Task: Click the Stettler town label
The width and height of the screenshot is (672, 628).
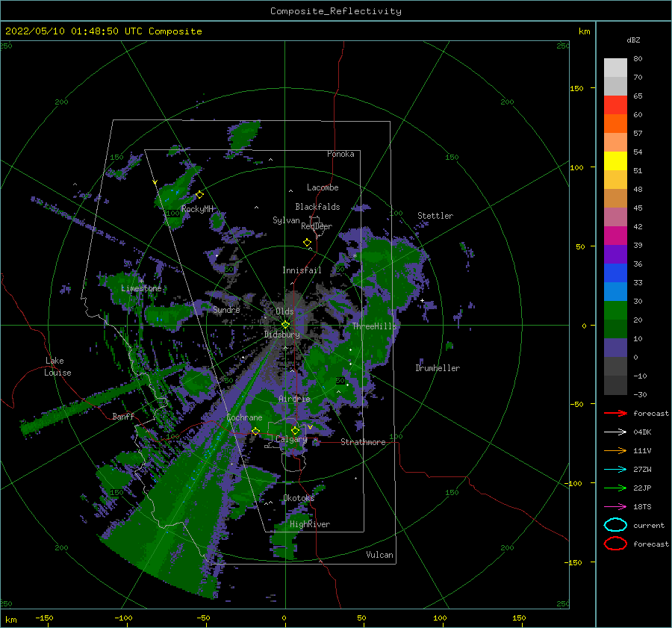Action: click(435, 216)
